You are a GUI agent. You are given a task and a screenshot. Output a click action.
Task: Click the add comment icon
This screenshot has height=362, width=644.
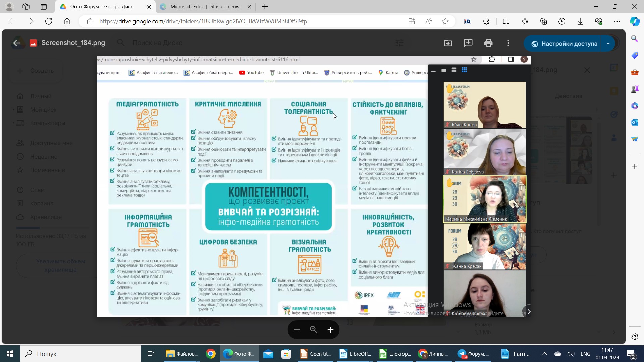coord(468,43)
